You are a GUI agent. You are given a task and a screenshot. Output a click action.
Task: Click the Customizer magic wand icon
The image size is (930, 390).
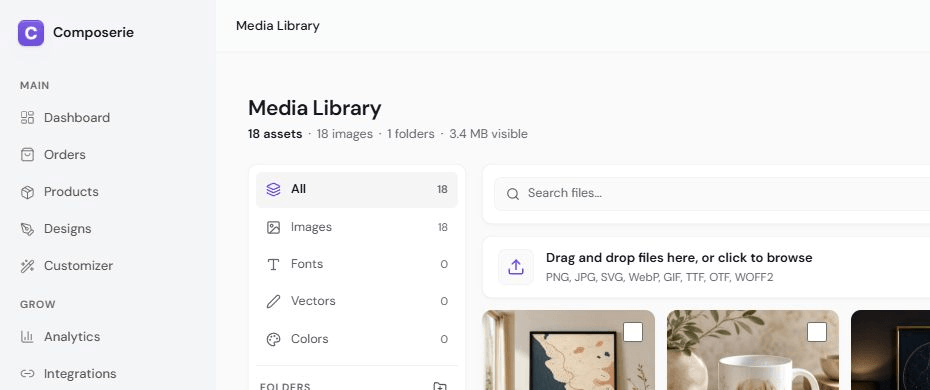coord(27,266)
